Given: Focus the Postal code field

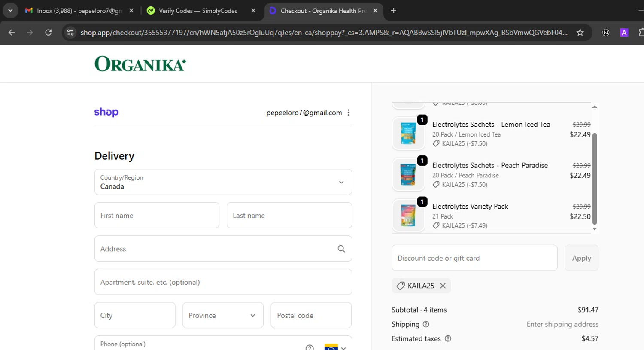Looking at the screenshot, I should (x=311, y=315).
